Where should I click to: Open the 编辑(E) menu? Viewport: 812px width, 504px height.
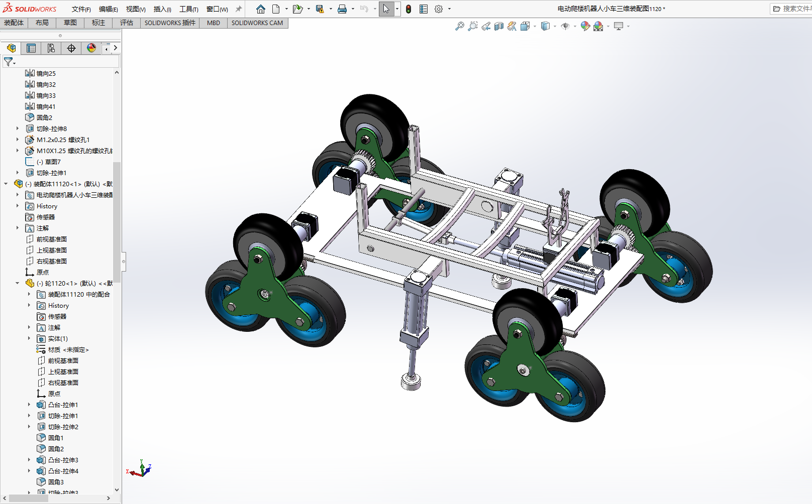click(x=109, y=9)
